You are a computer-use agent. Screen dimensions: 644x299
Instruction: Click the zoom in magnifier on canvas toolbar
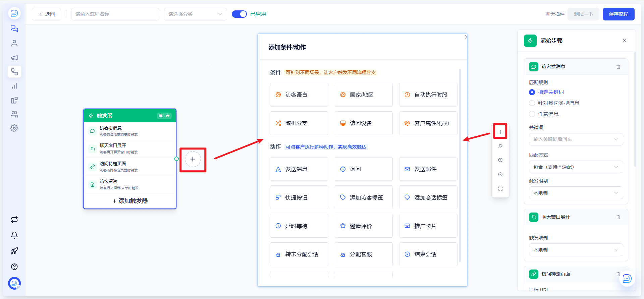500,160
